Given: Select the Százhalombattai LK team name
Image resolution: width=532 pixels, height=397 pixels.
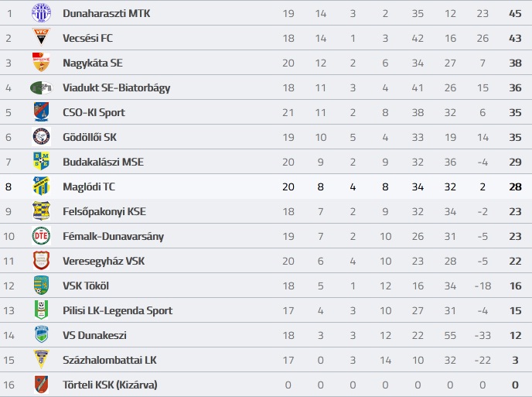Looking at the screenshot, I should [x=109, y=360].
